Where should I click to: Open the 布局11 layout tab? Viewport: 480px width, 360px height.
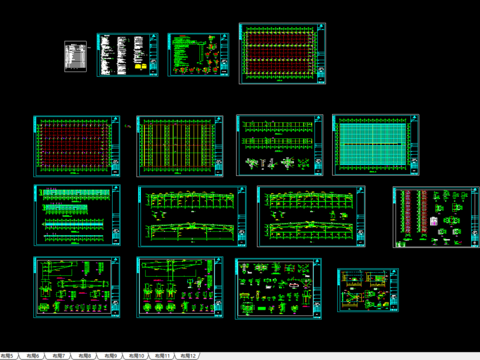pos(163,356)
